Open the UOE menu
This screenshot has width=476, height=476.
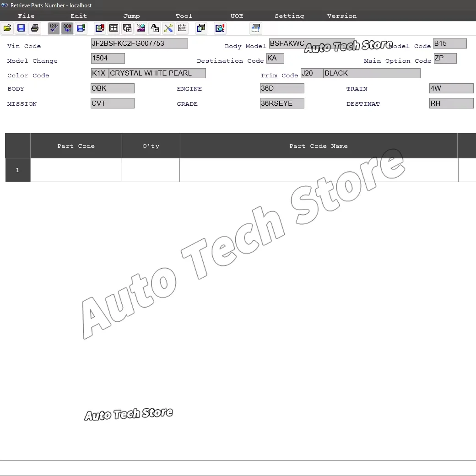click(237, 16)
